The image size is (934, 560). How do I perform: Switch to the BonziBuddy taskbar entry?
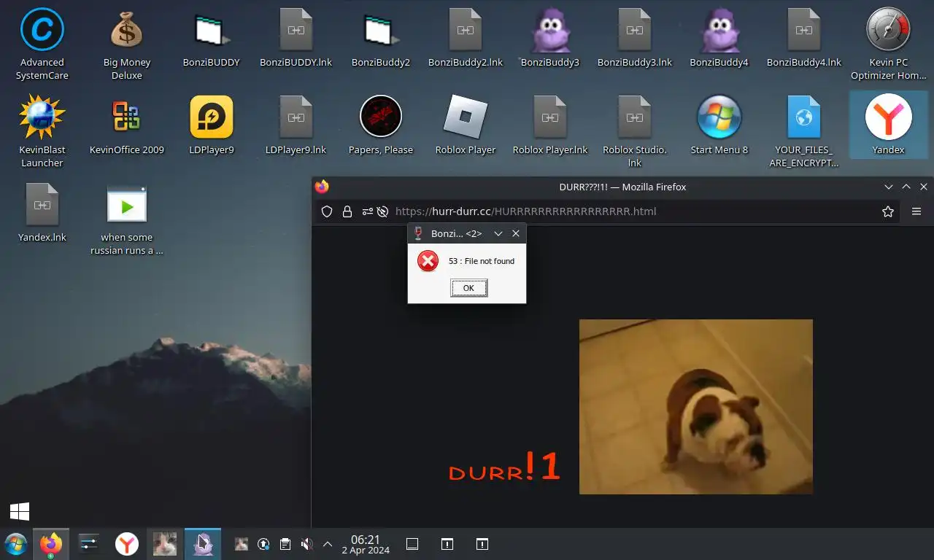point(203,544)
